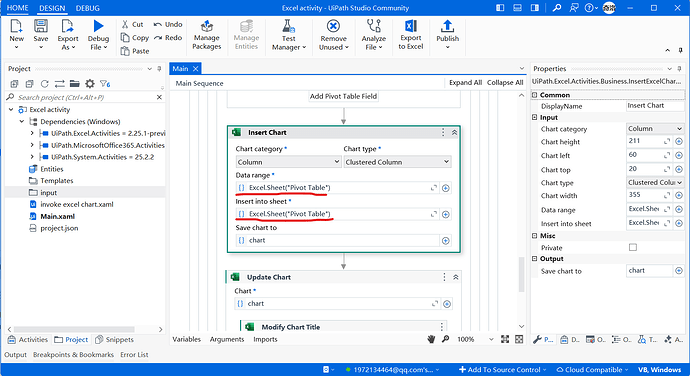The image size is (690, 376).
Task: Open the Activities panel tab
Action: 28,339
